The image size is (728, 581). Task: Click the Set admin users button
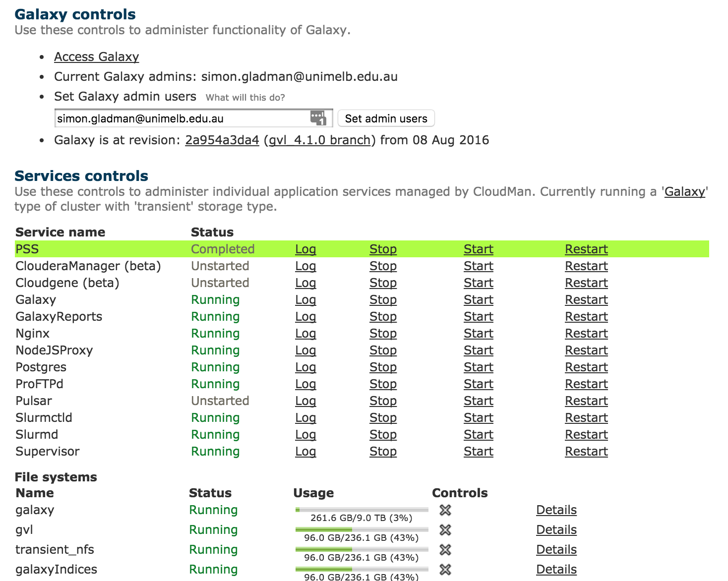click(386, 118)
